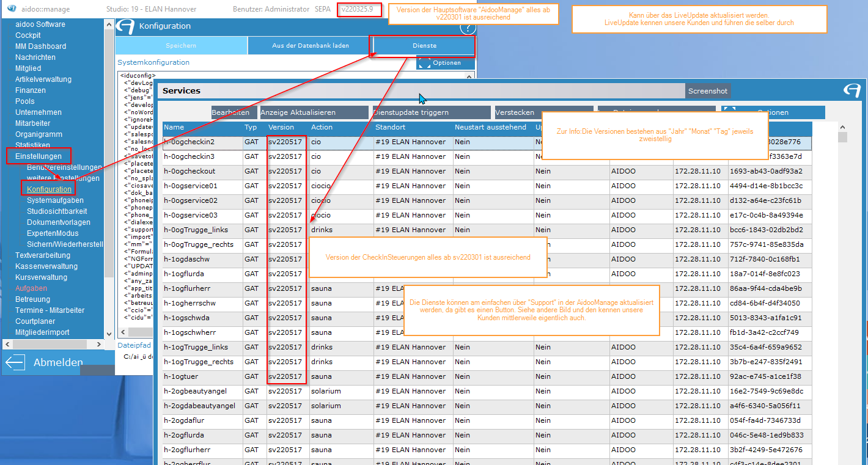Click the Abmelden arrow icon
Image resolution: width=868 pixels, height=465 pixels.
(x=15, y=362)
